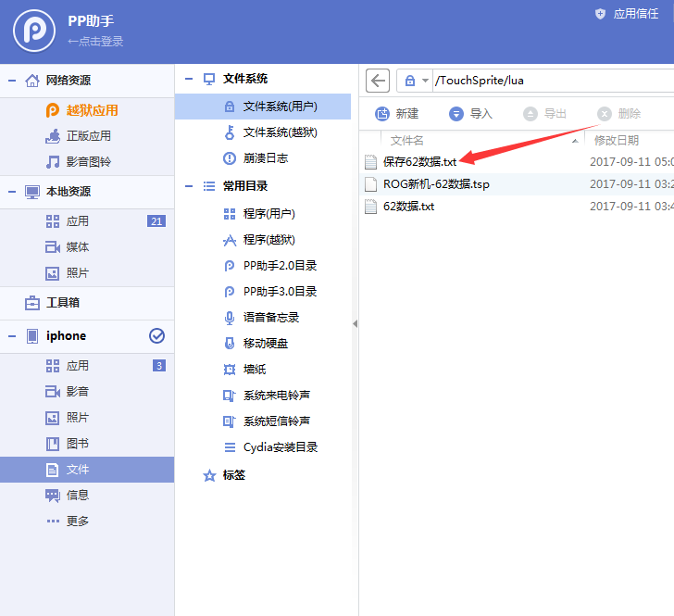
Task: Click 导入 import button
Action: pyautogui.click(x=470, y=114)
